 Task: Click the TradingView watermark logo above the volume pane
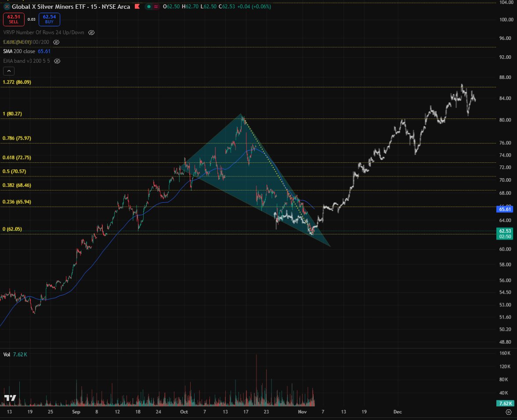[11, 397]
